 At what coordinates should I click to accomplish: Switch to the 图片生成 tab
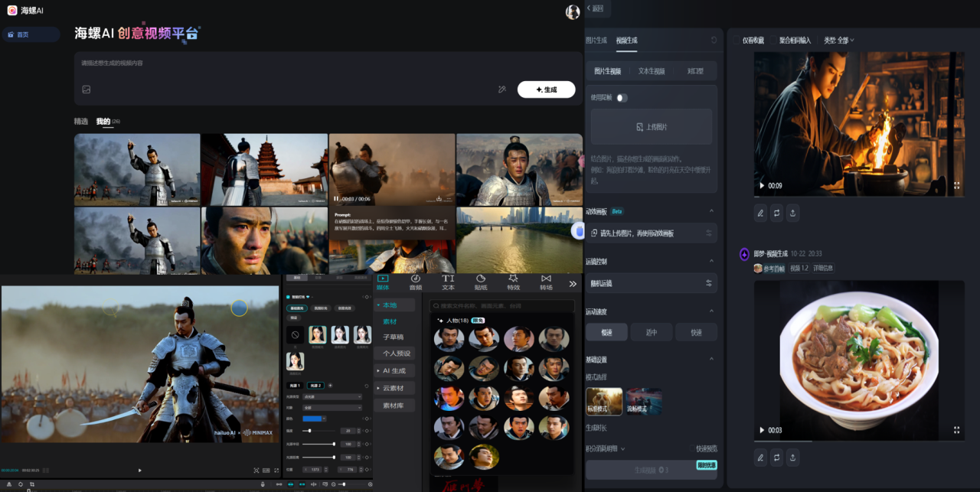pyautogui.click(x=596, y=40)
